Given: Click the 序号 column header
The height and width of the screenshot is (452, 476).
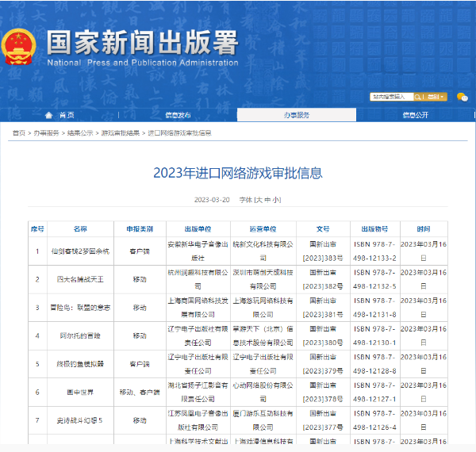Looking at the screenshot, I should coord(37,229).
